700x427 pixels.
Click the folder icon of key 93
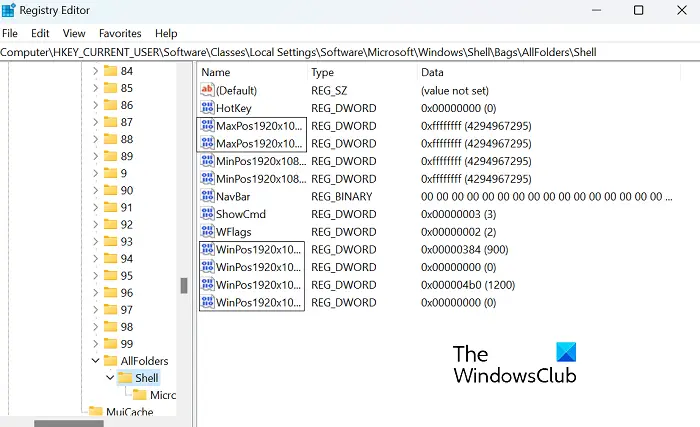110,241
